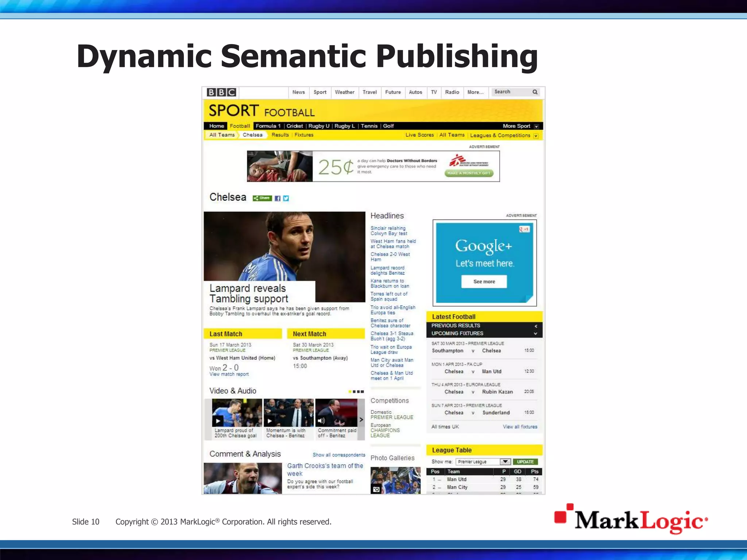Click Man Utd row in league table
The height and width of the screenshot is (560, 747).
(484, 479)
